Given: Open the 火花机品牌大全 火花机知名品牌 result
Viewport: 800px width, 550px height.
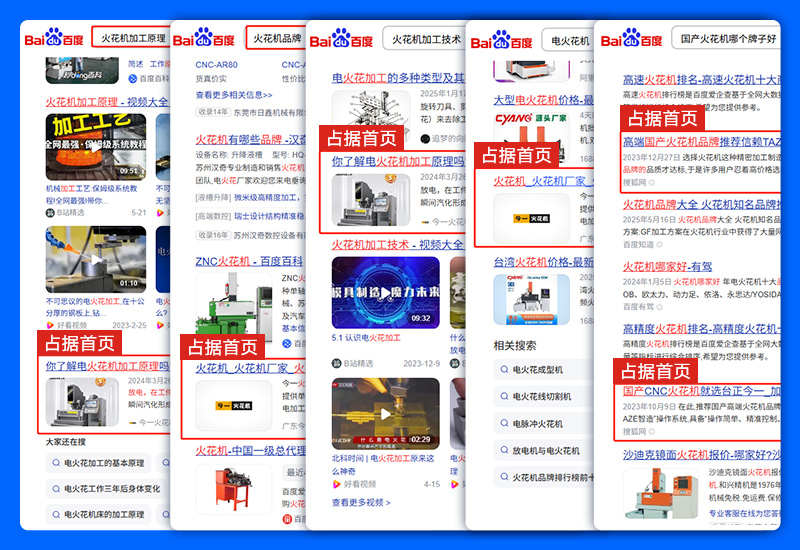Looking at the screenshot, I should [x=702, y=205].
